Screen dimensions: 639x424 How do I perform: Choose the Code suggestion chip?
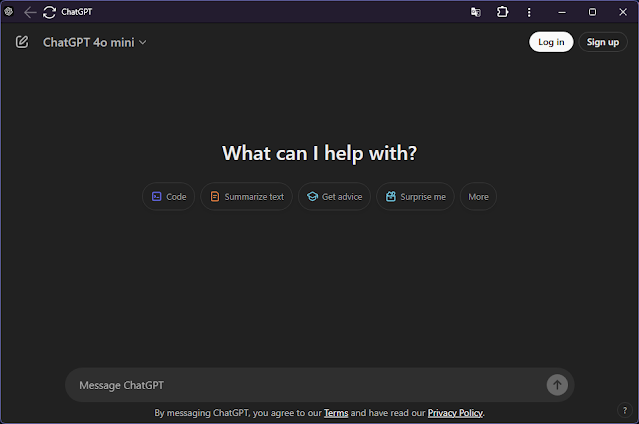pos(168,197)
